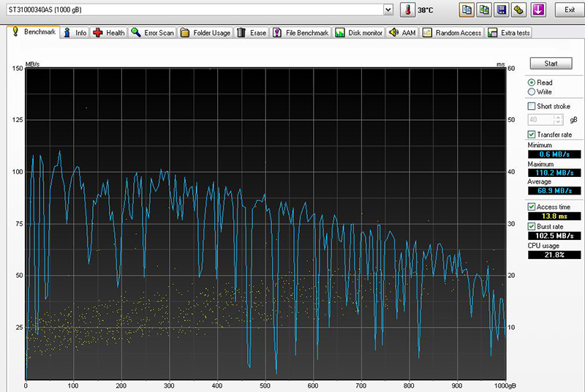
Task: Click the minimum 0.6 MB/s value
Action: (x=554, y=154)
